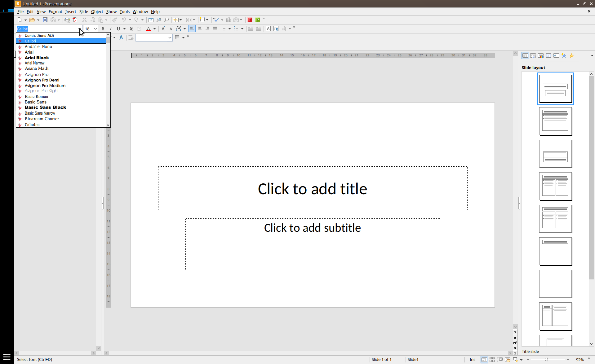Click the Insert Chart icon
The image size is (595, 364).
click(229, 20)
